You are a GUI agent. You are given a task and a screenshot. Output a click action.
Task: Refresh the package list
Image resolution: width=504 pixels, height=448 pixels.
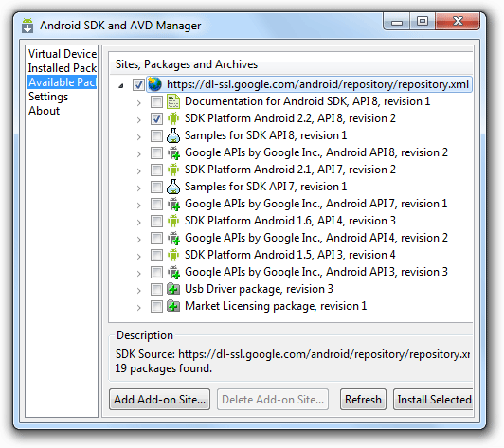363,400
